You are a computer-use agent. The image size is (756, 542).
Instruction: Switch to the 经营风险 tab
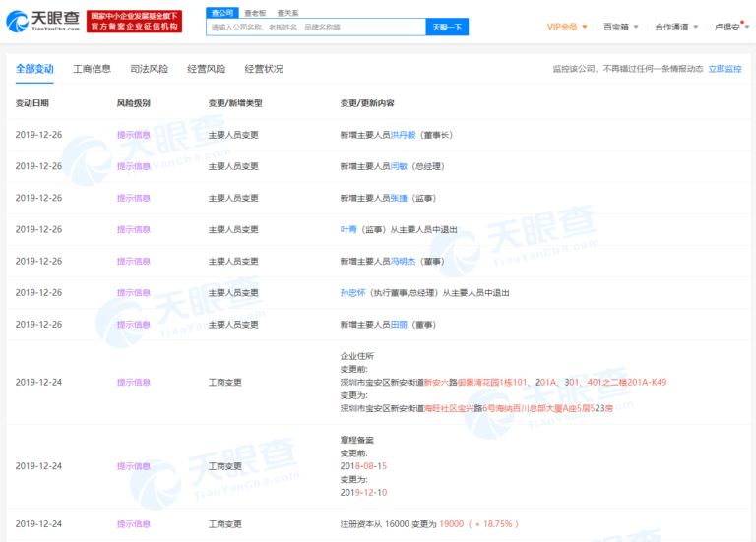[x=206, y=69]
